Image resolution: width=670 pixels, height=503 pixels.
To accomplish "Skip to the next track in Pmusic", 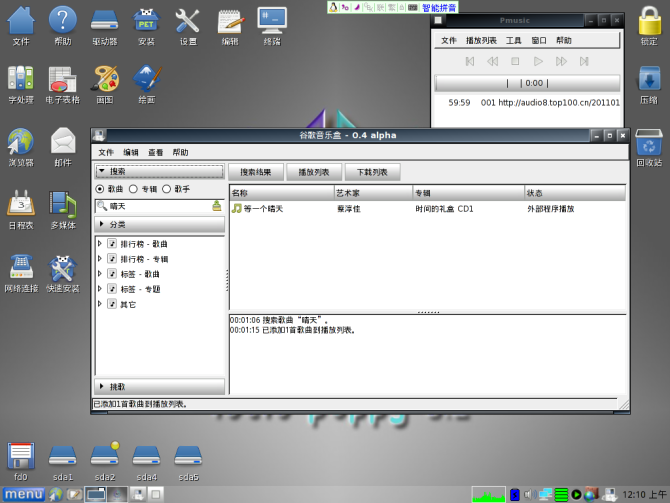I will pyautogui.click(x=585, y=62).
